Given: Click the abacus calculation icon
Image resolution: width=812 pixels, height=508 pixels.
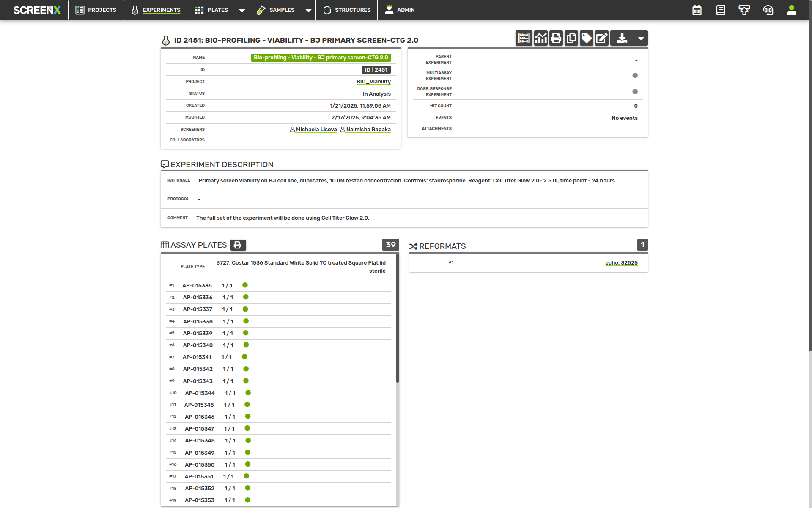Looking at the screenshot, I should [x=524, y=39].
